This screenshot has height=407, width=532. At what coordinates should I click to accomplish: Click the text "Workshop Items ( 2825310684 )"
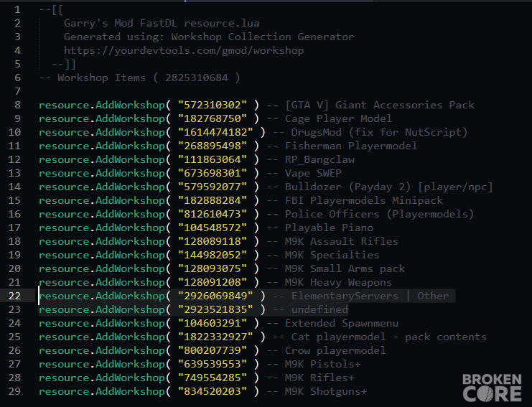click(x=149, y=78)
